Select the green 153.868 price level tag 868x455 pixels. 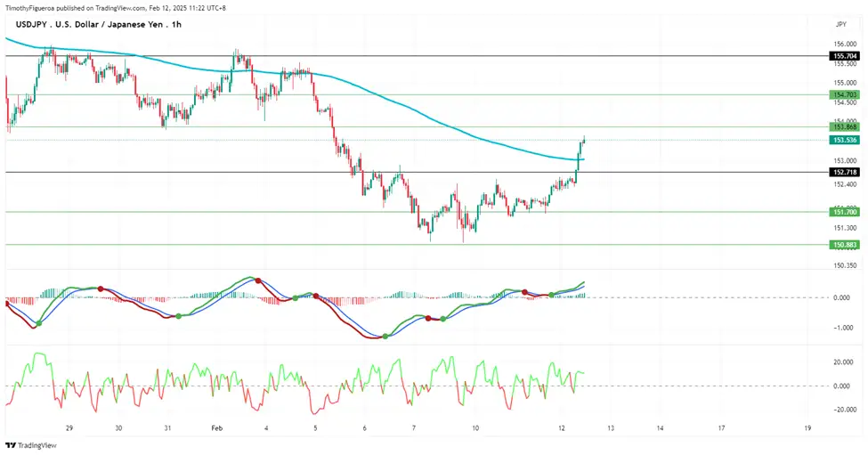(845, 126)
